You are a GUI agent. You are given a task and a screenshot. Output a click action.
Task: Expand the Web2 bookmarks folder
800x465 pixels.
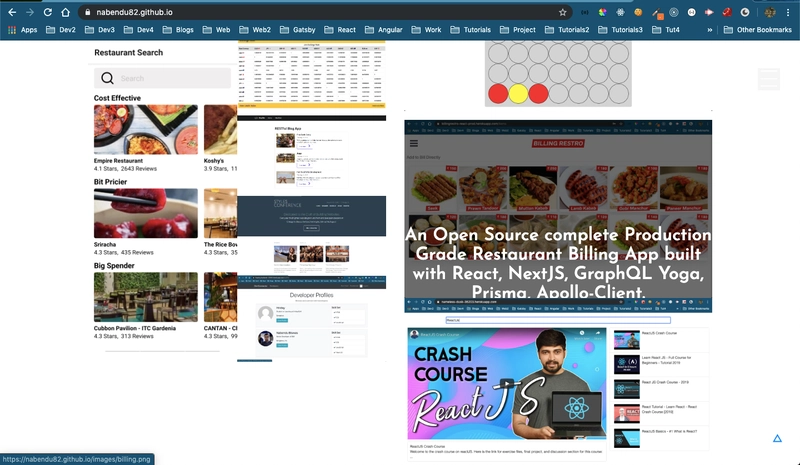(x=255, y=30)
